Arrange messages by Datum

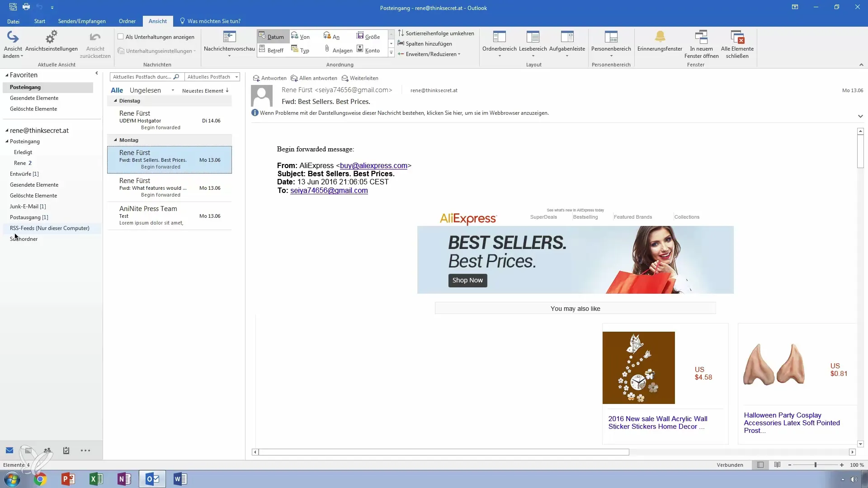[x=272, y=37]
